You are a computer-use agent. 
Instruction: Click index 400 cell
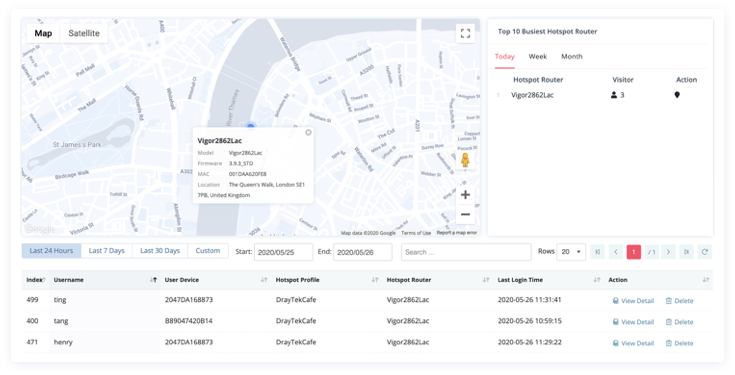pos(32,321)
